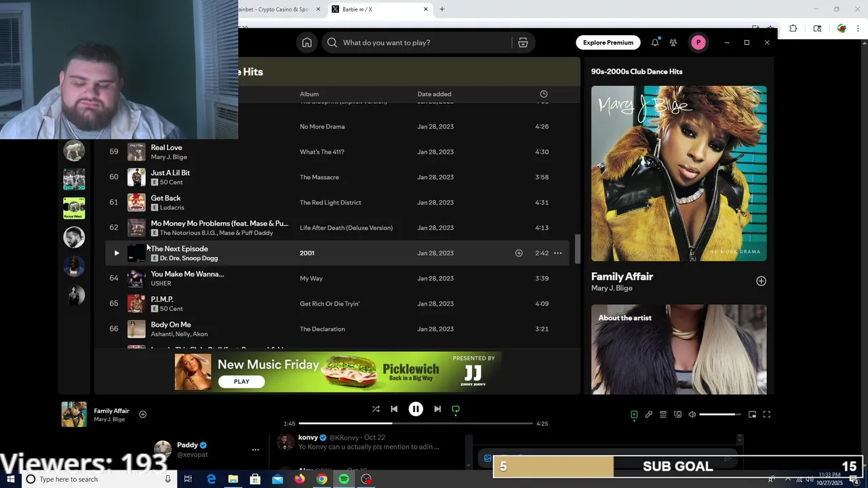The width and height of the screenshot is (868, 488).
Task: Mute Spotify with the speaker icon
Action: [x=692, y=414]
